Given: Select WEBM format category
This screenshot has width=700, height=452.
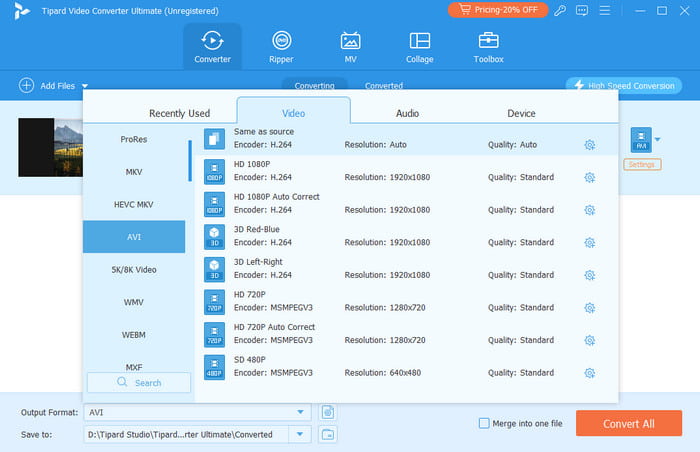Looking at the screenshot, I should [134, 335].
